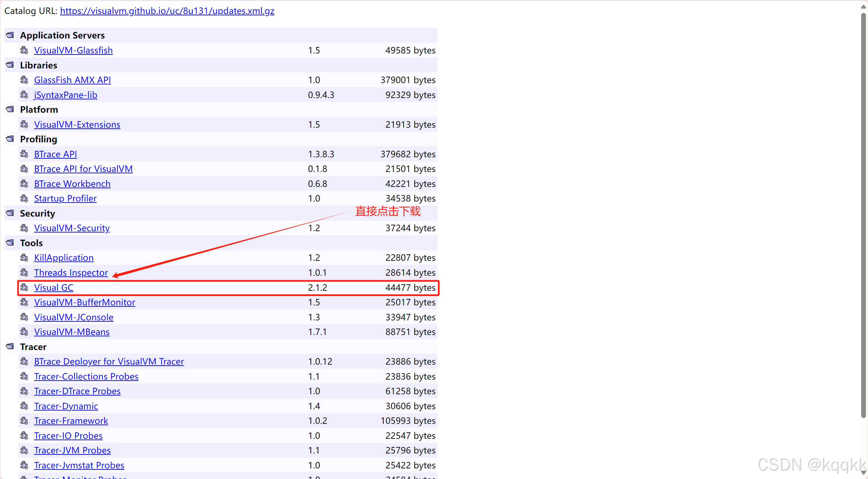Open the Startup Profiler plugin link
This screenshot has width=868, height=479.
tap(65, 198)
